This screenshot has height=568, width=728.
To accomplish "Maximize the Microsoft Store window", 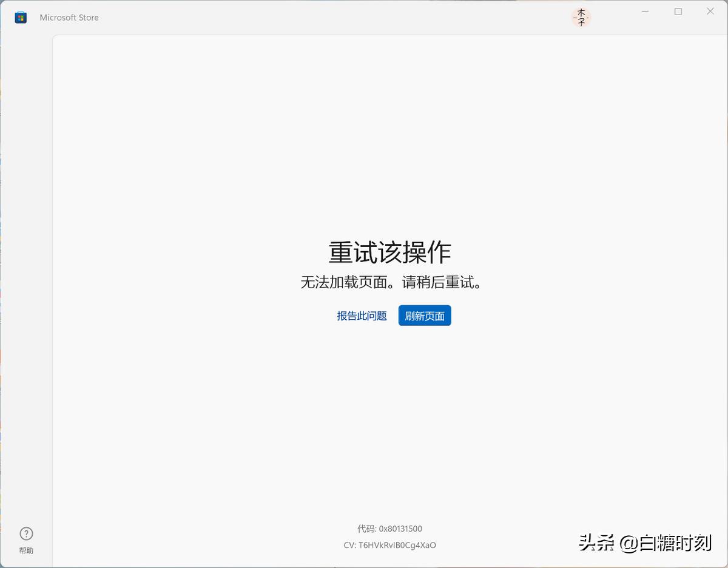I will click(x=678, y=11).
